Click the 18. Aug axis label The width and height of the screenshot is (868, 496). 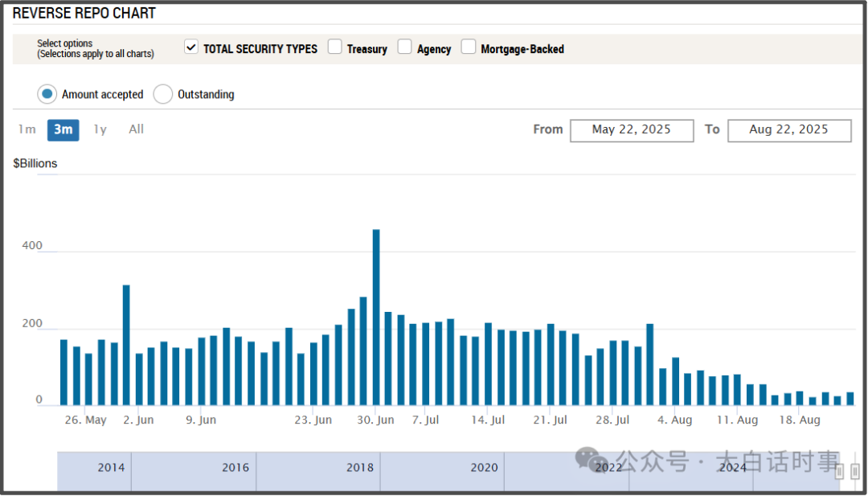(x=800, y=420)
